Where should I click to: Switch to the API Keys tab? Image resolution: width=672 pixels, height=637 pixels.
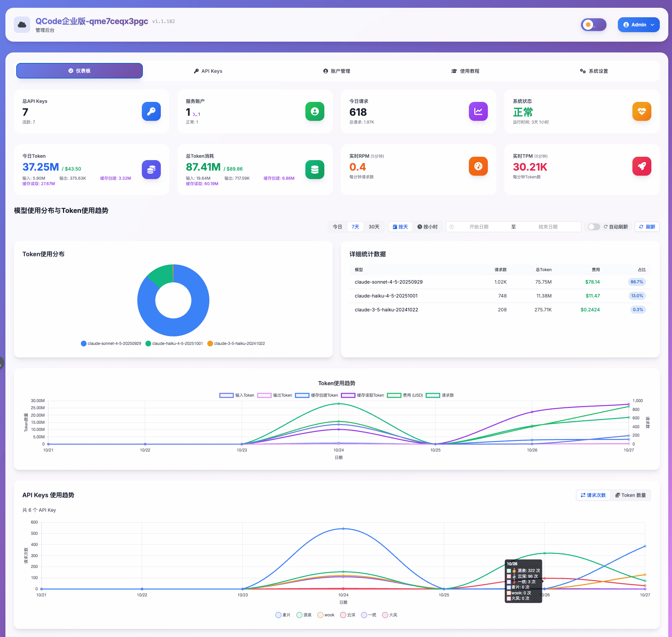[208, 71]
